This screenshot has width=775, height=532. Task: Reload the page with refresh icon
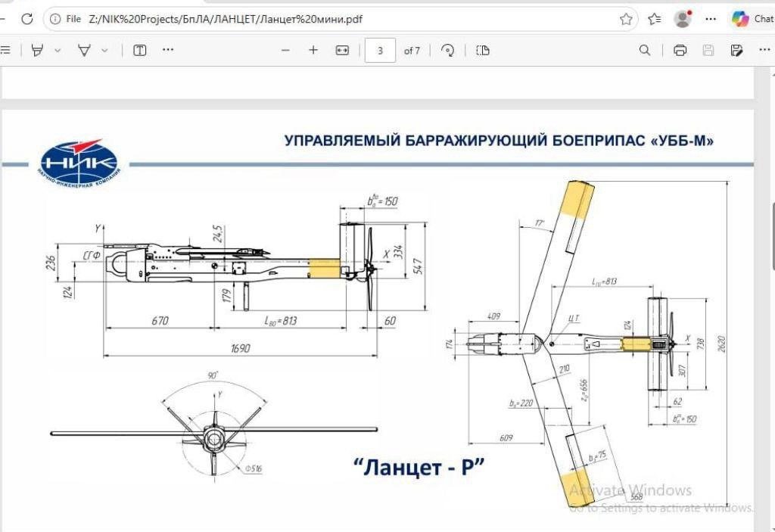[x=27, y=19]
